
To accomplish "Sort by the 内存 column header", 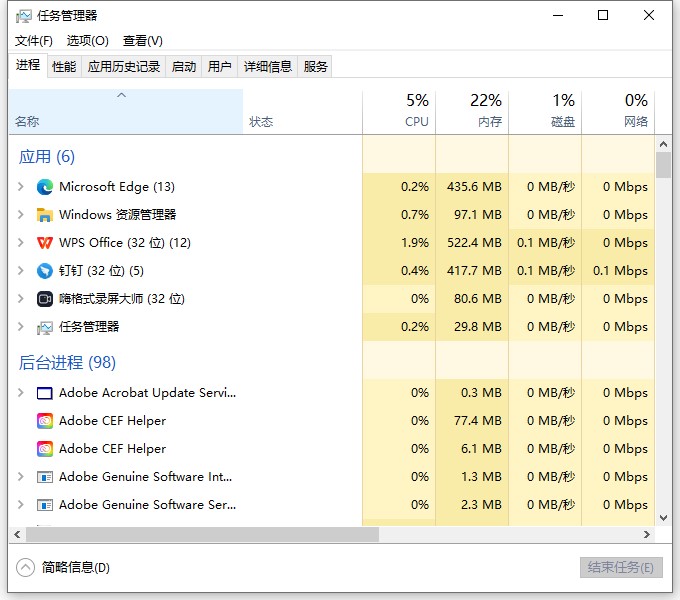I will point(472,111).
